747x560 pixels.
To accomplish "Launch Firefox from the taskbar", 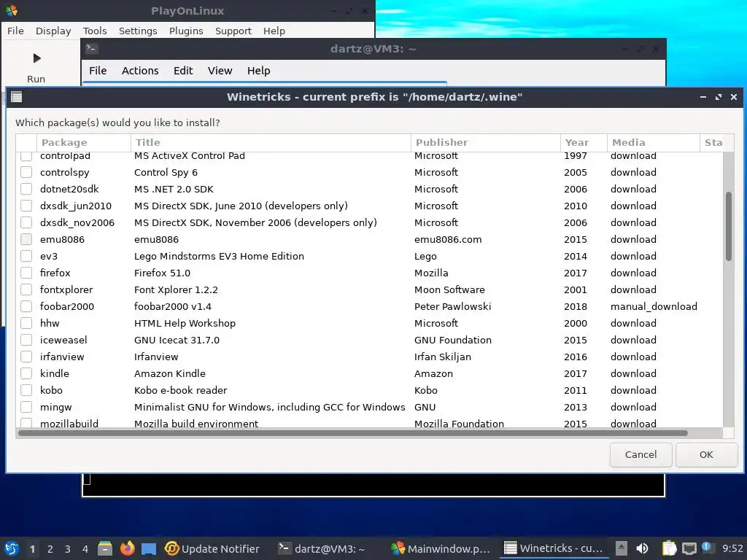I will (x=127, y=548).
